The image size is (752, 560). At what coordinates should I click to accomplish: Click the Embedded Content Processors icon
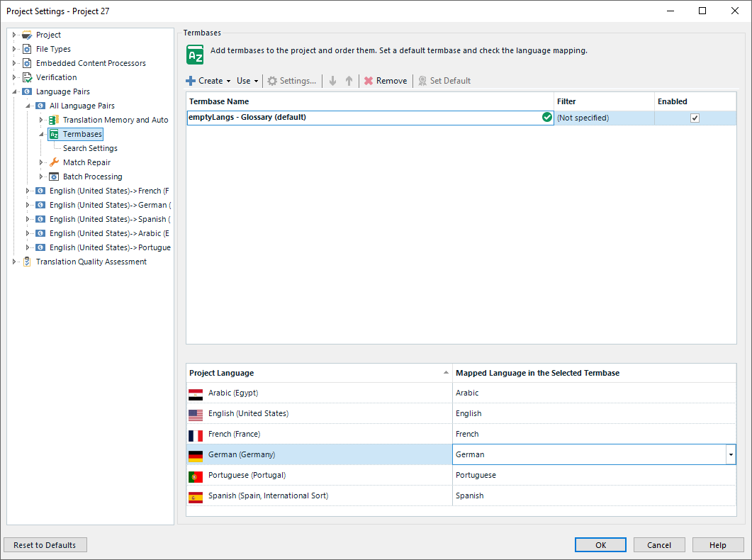[28, 63]
